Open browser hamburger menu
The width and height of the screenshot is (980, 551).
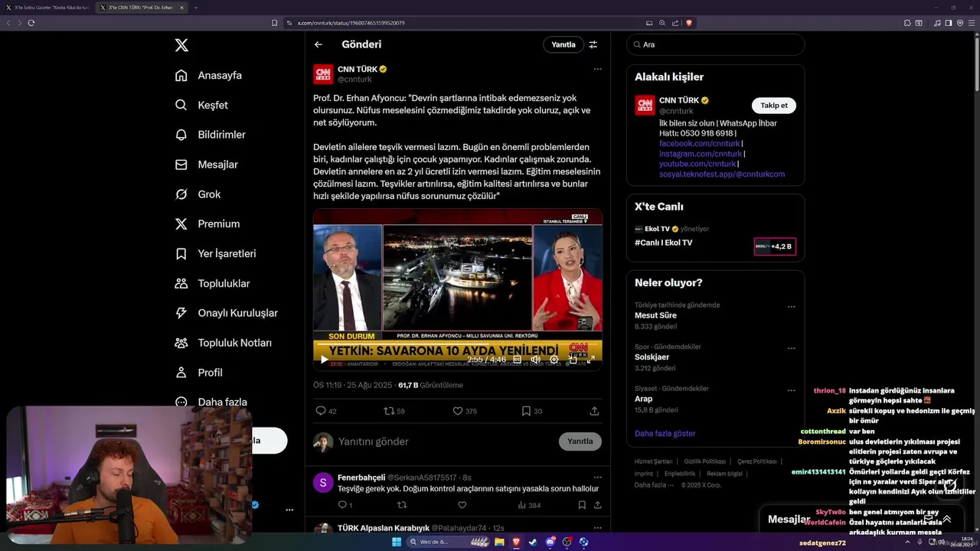(x=971, y=23)
